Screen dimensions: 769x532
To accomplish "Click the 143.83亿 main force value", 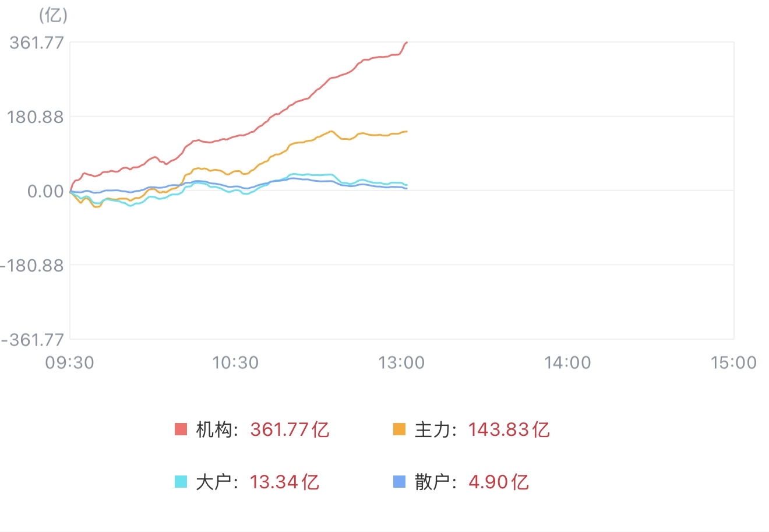I will point(509,430).
